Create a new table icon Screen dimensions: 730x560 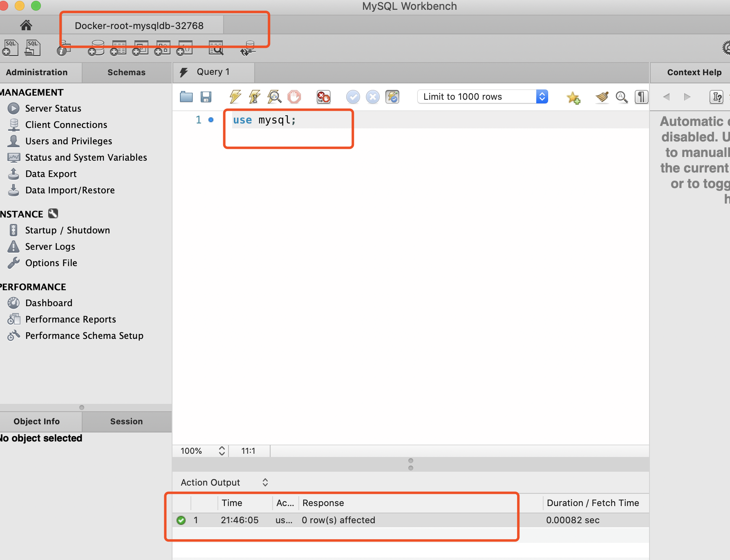point(118,48)
